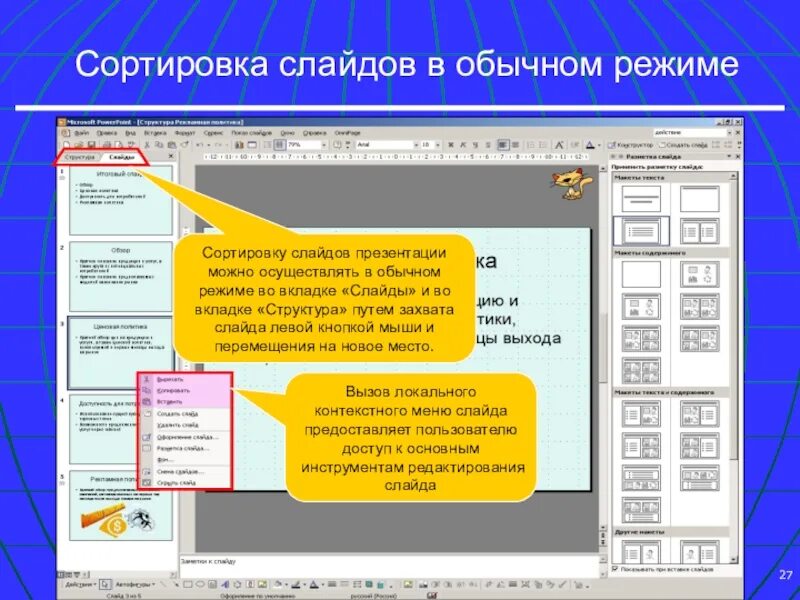Click the line color pen icon
The width and height of the screenshot is (800, 600).
(295, 585)
